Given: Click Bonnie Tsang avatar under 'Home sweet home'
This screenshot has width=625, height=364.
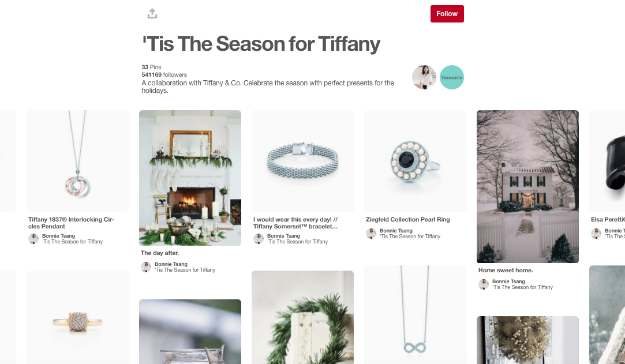Looking at the screenshot, I should [484, 284].
